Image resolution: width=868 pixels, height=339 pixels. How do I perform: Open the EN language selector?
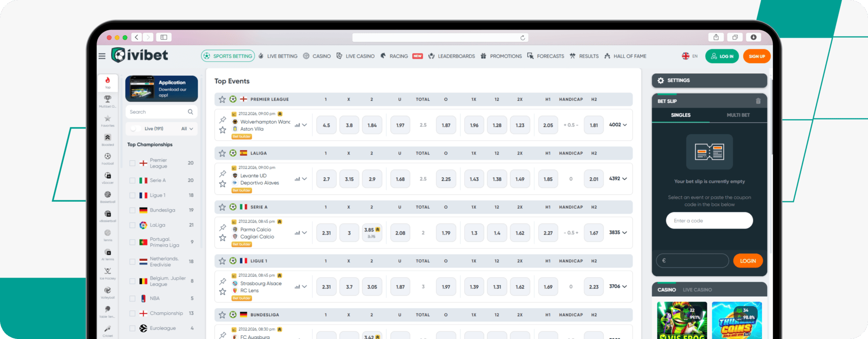click(x=690, y=56)
